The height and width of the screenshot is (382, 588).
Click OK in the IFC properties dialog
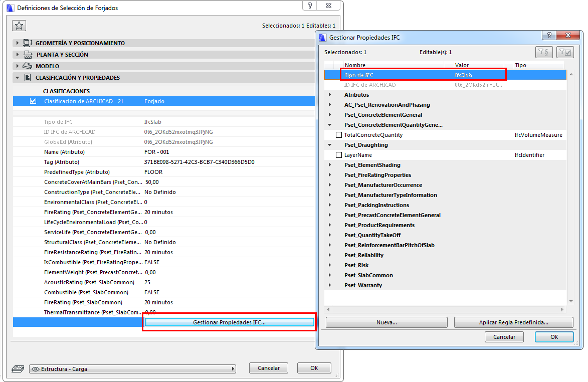pos(554,337)
